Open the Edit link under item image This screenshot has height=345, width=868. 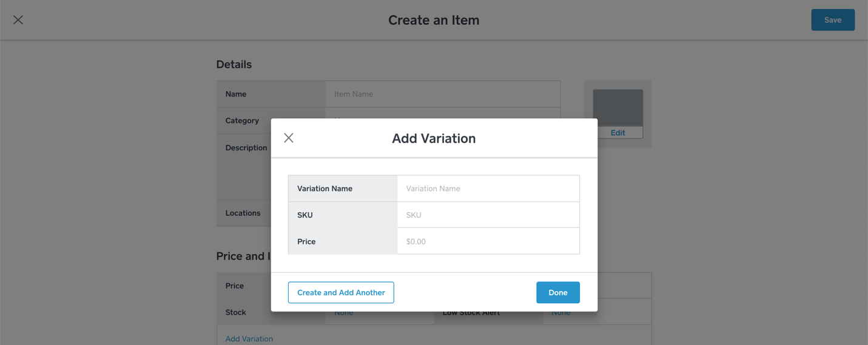coord(617,133)
